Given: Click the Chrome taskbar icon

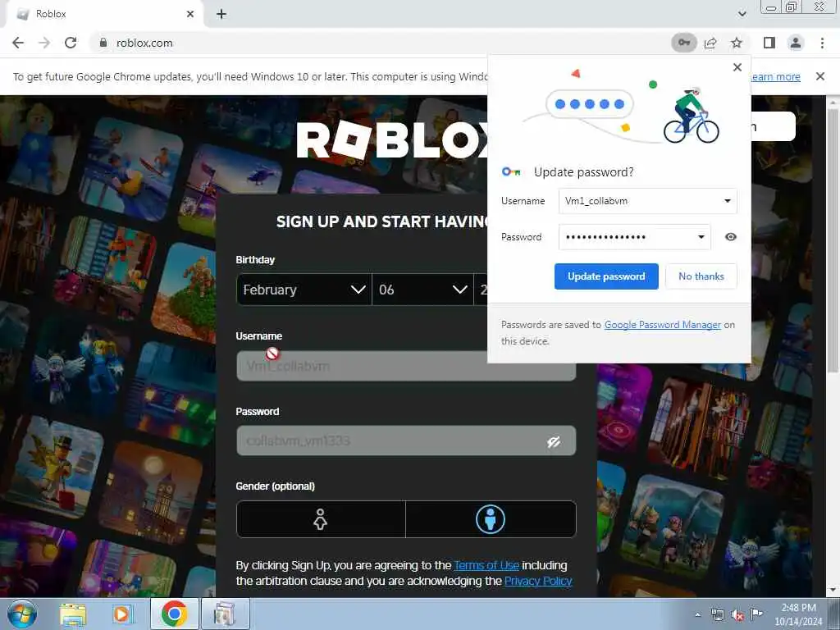Looking at the screenshot, I should [174, 614].
